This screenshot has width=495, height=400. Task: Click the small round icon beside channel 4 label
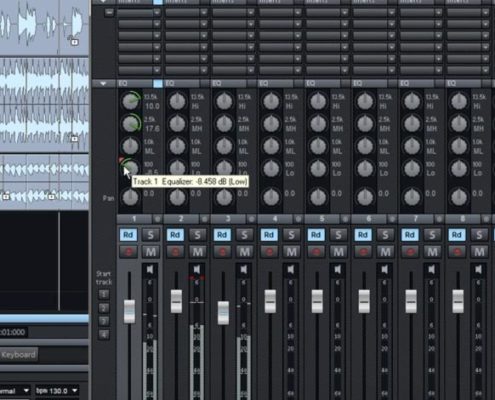pyautogui.click(x=298, y=219)
